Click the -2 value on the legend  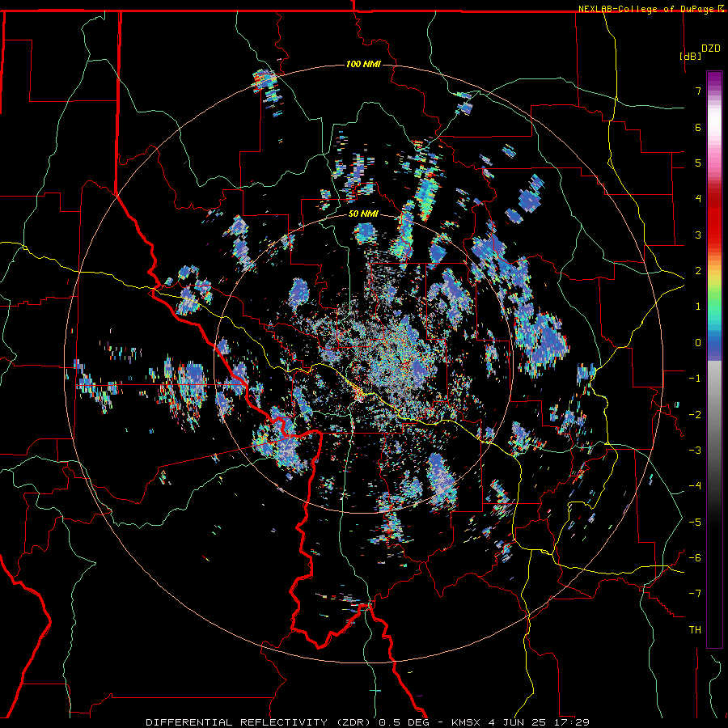[x=695, y=414]
